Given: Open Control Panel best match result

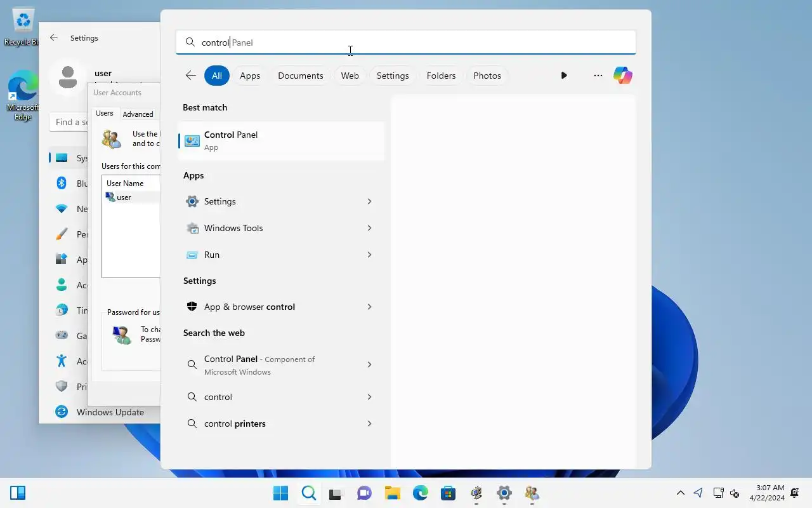Looking at the screenshot, I should [x=282, y=140].
